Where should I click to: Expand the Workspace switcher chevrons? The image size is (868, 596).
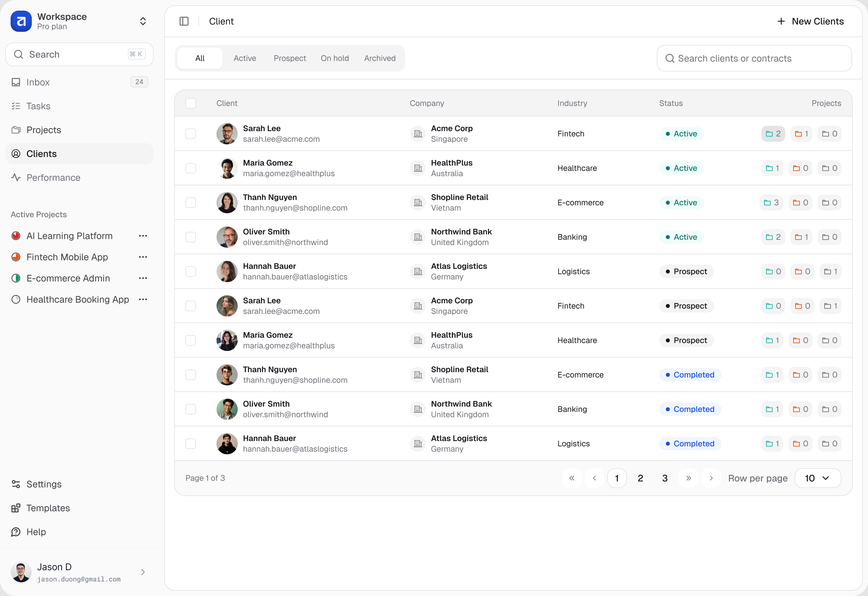pos(143,21)
